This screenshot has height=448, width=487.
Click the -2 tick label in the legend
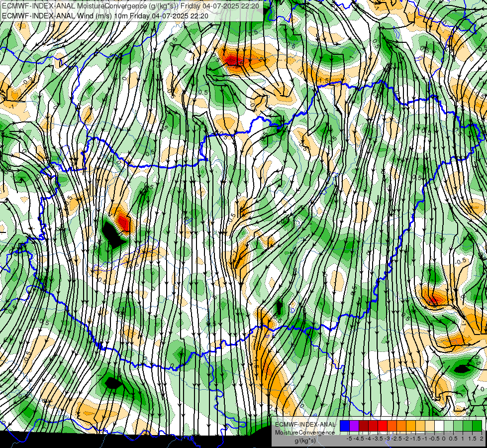click(406, 439)
